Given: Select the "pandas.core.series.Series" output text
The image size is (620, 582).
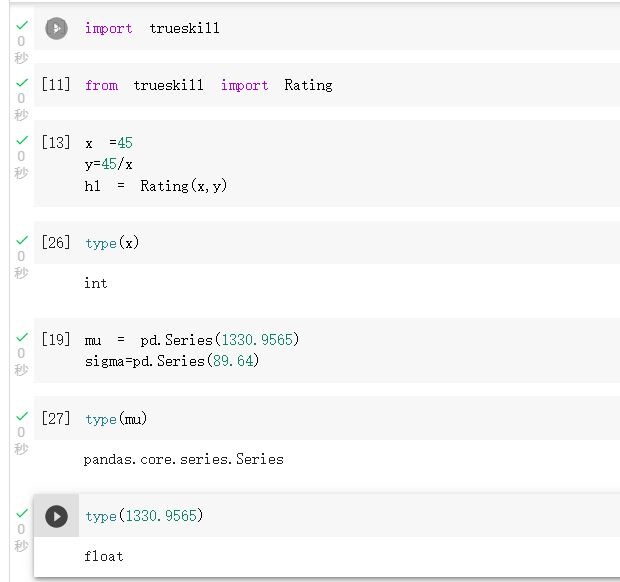Looking at the screenshot, I should pos(183,459).
